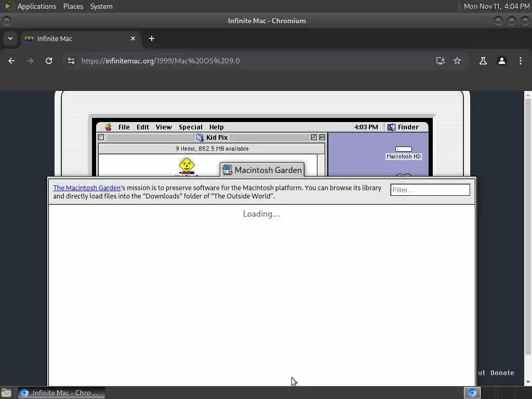Open the Edit menu in Finder
Image resolution: width=532 pixels, height=399 pixels.
[x=143, y=127]
